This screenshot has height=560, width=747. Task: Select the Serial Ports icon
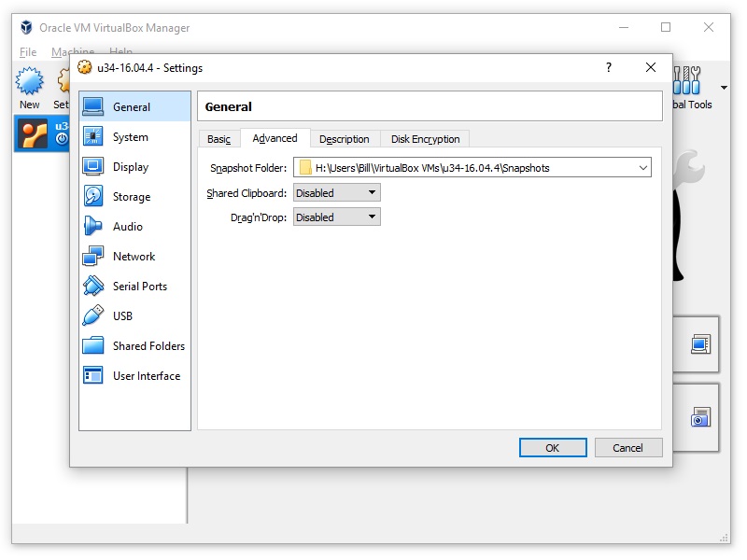point(93,287)
